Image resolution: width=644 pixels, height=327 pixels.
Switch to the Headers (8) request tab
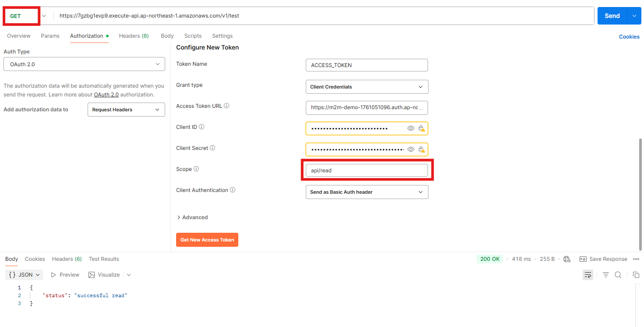tap(134, 36)
